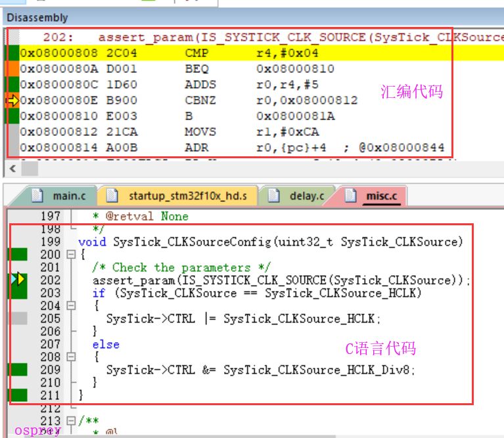Click address 0x08000808 in disassembly
Screen dimensions: 504x438
[59, 53]
